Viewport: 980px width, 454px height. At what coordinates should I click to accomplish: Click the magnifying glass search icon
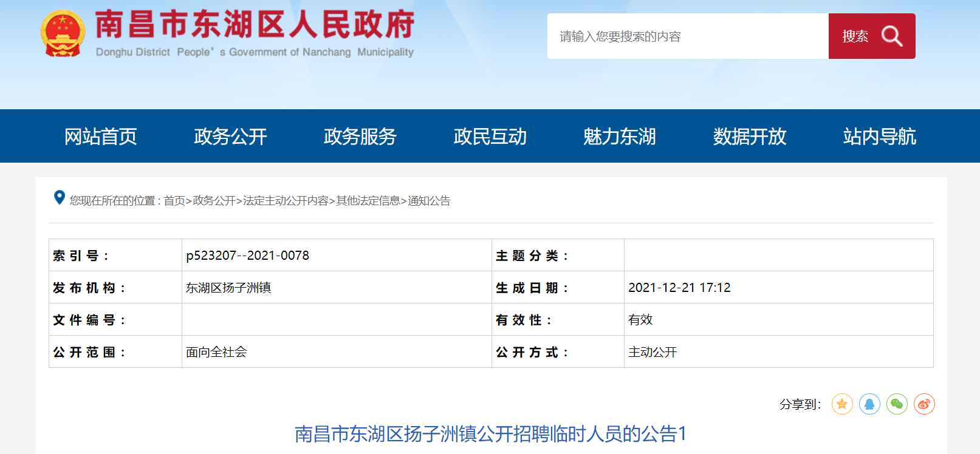pos(892,36)
